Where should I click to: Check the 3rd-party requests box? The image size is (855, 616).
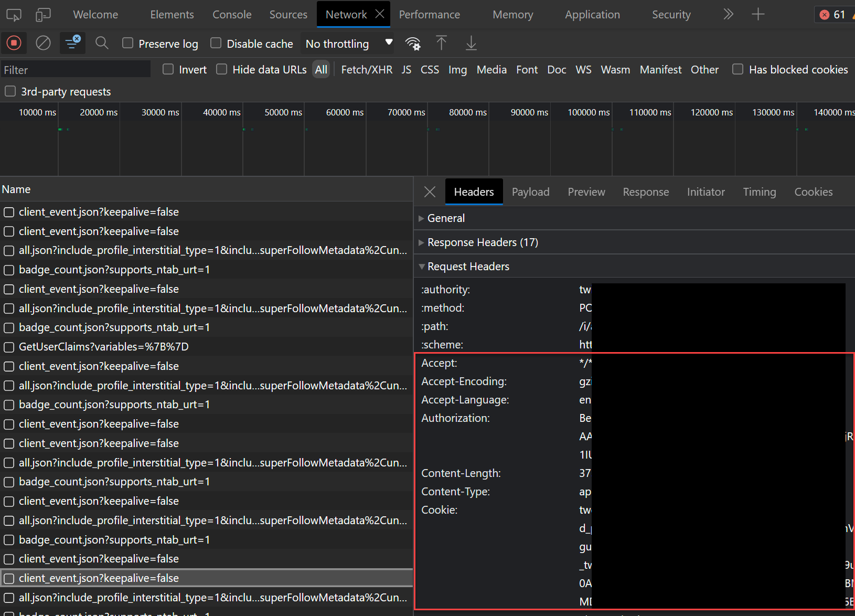10,91
